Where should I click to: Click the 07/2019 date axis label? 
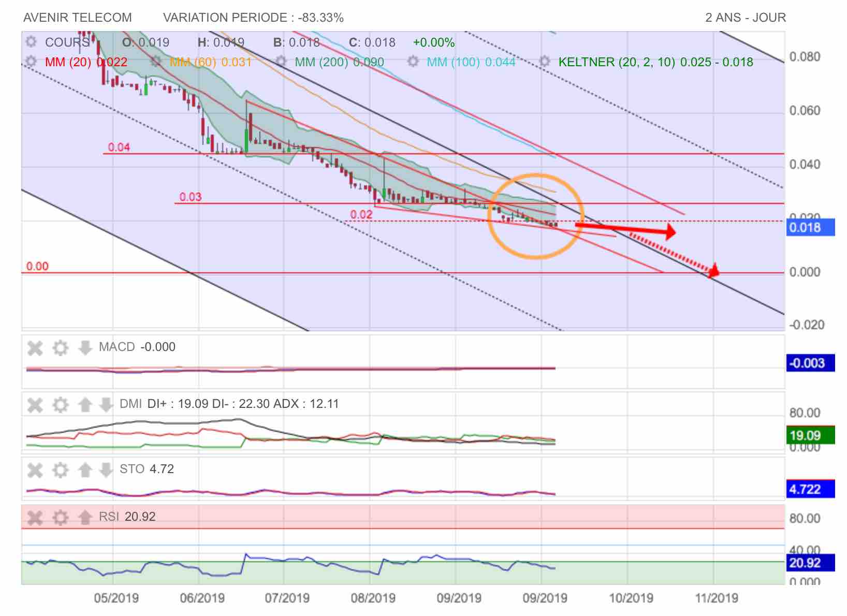pos(287,598)
